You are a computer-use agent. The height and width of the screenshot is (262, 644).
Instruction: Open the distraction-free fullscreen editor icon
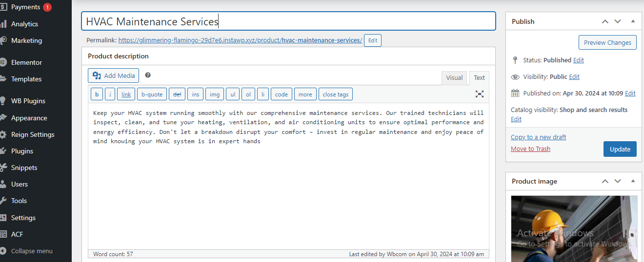point(480,94)
